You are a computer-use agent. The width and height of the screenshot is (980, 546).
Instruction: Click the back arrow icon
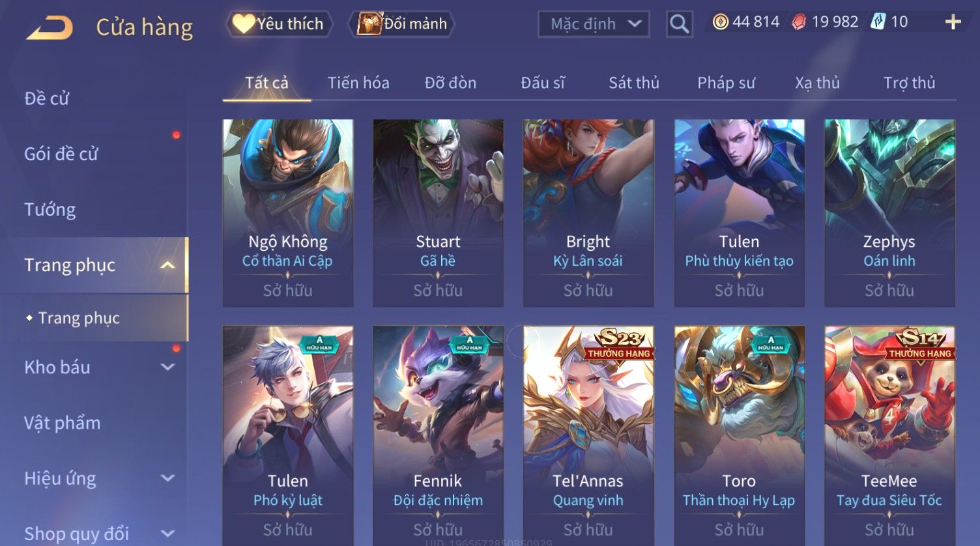pyautogui.click(x=50, y=28)
